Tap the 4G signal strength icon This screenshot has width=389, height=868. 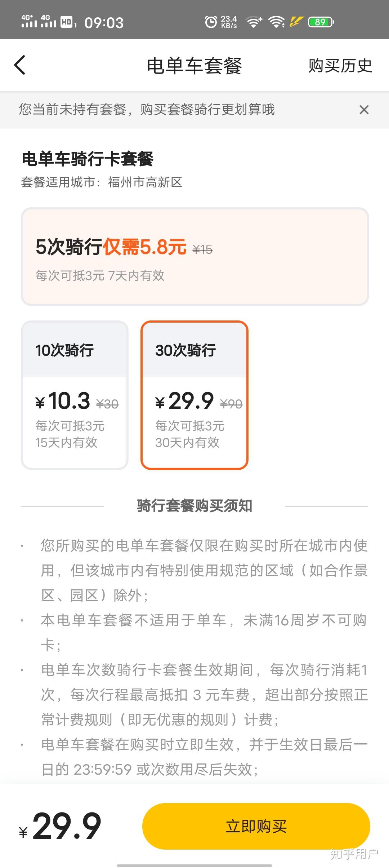pyautogui.click(x=29, y=22)
